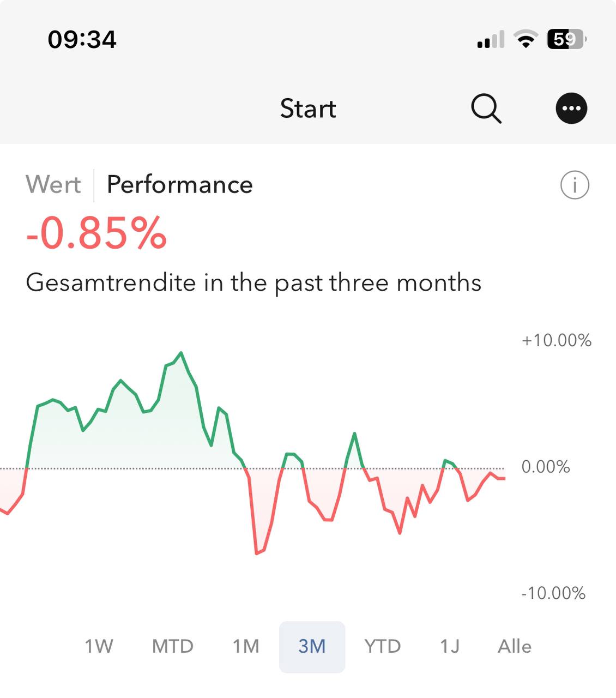Open the three-dot more options menu
The height and width of the screenshot is (698, 616).
571,109
